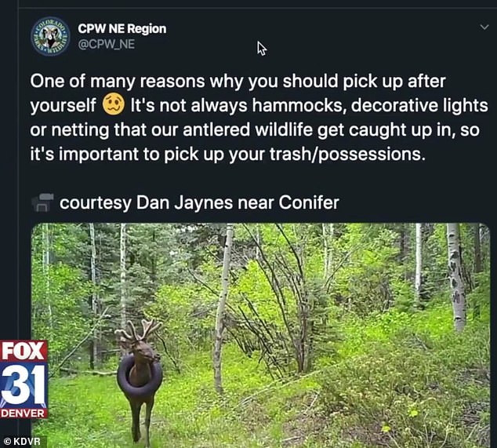Click the red DENVER banner label
This screenshot has width=497, height=448.
(x=24, y=413)
